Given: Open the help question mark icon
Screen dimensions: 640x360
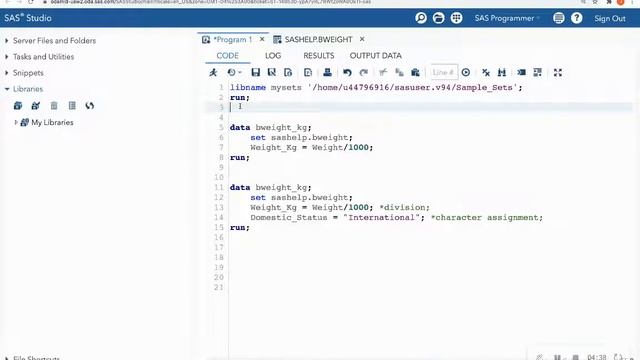Looking at the screenshot, I should click(577, 18).
